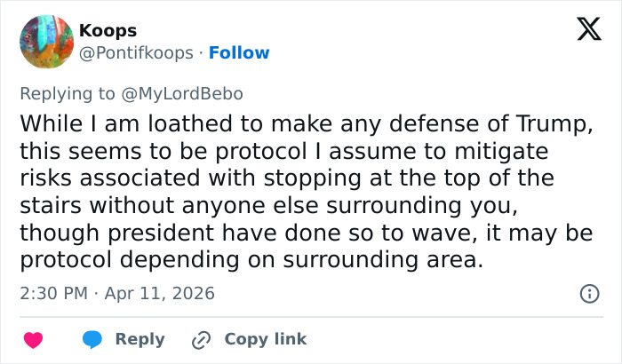622x364 pixels.
Task: Open the @MyLordBebo mention
Action: pos(192,92)
